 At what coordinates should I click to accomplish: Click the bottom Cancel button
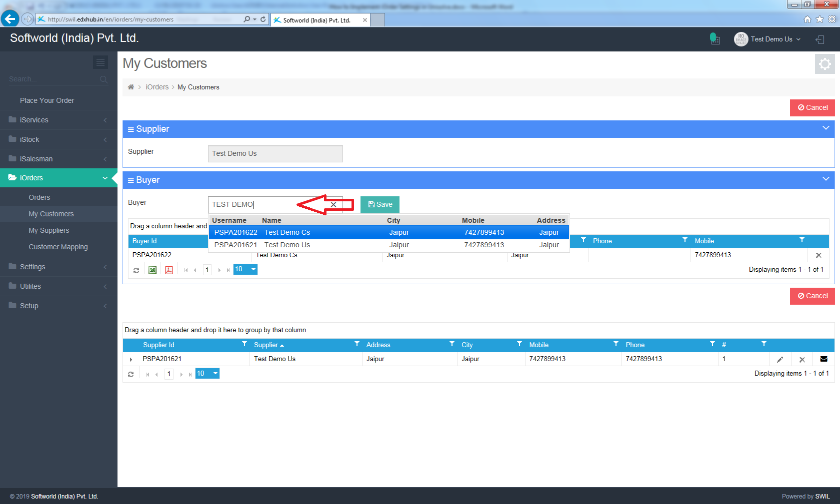(x=812, y=296)
